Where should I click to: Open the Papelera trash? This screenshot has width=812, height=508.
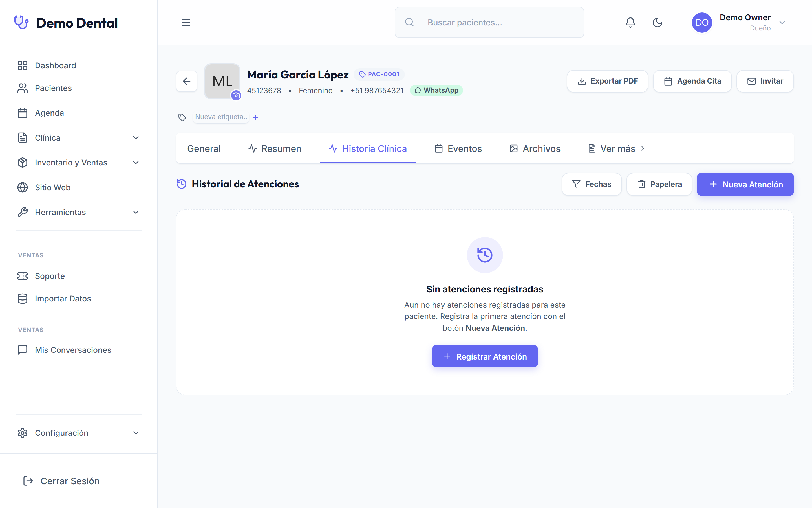tap(659, 184)
